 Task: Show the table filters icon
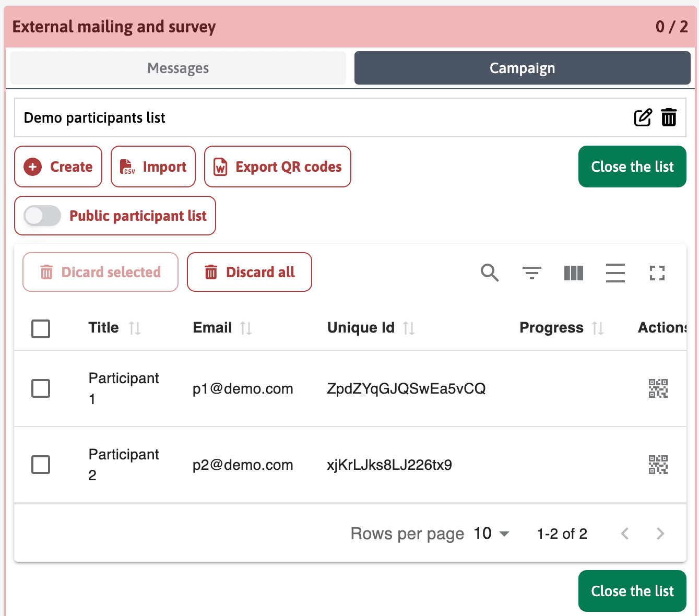click(x=531, y=273)
